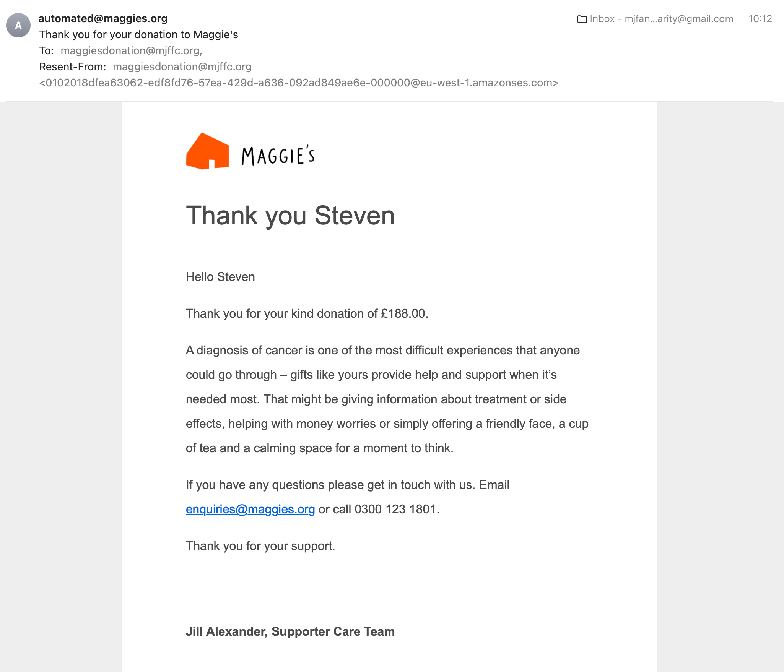Select the To recipient maggiesdonation@mjffc.org
Viewport: 784px width, 672px height.
[130, 50]
